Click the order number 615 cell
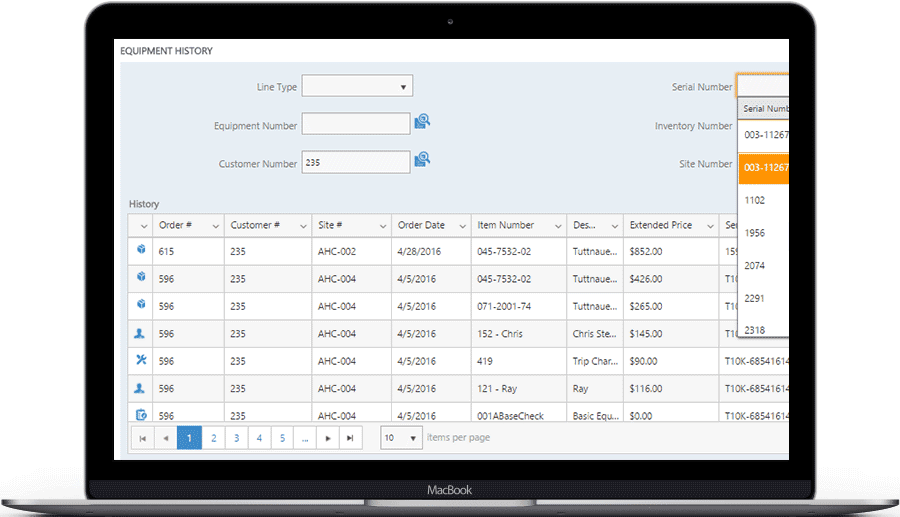Image resolution: width=900 pixels, height=517 pixels. (188, 251)
